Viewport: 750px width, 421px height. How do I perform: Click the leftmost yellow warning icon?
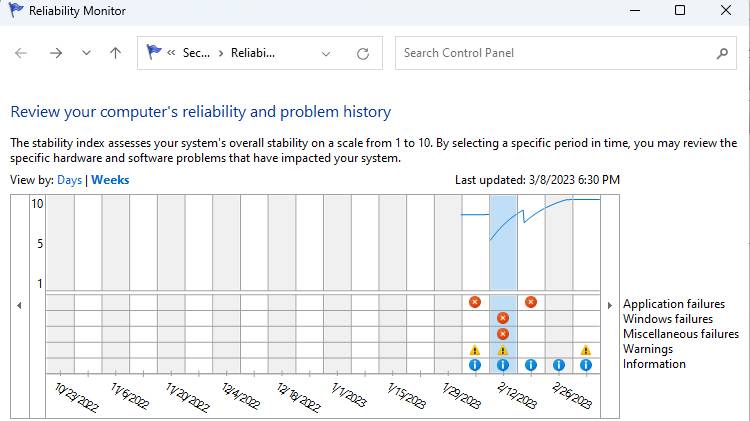pyautogui.click(x=475, y=350)
